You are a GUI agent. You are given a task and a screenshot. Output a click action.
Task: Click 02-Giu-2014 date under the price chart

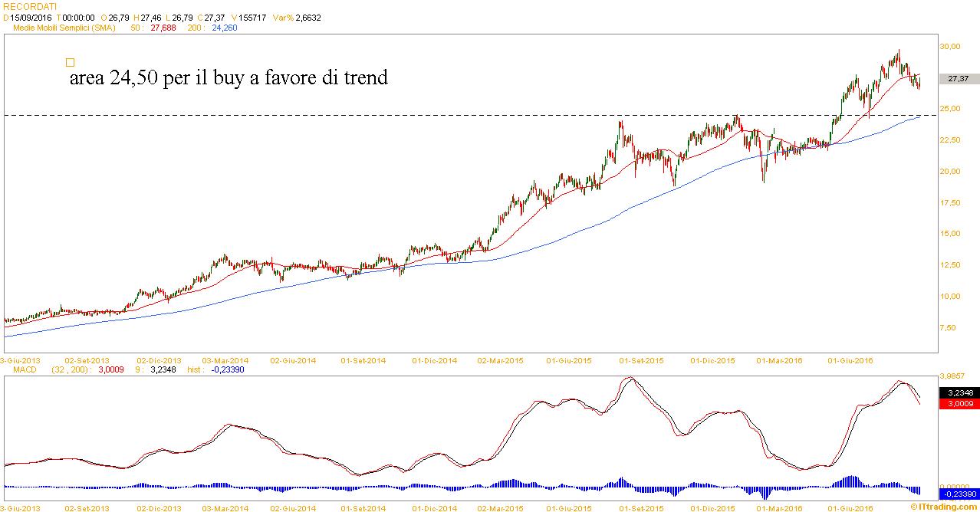click(294, 359)
